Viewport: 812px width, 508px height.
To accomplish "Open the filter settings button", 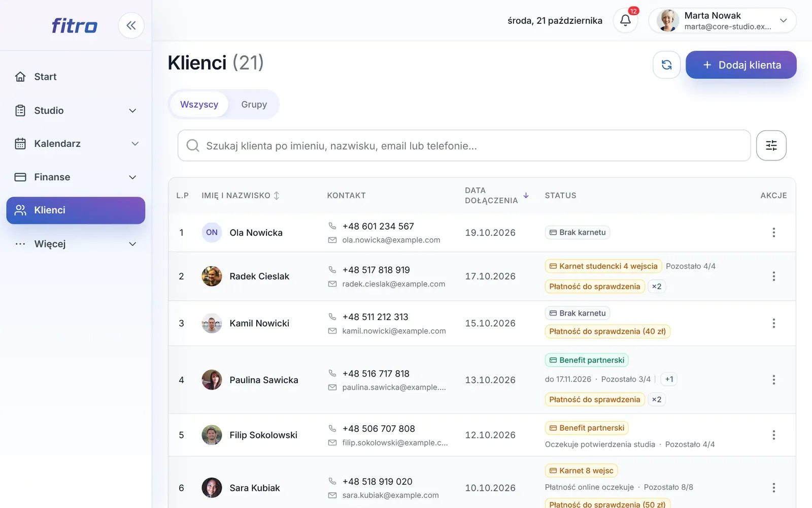I will tap(771, 146).
